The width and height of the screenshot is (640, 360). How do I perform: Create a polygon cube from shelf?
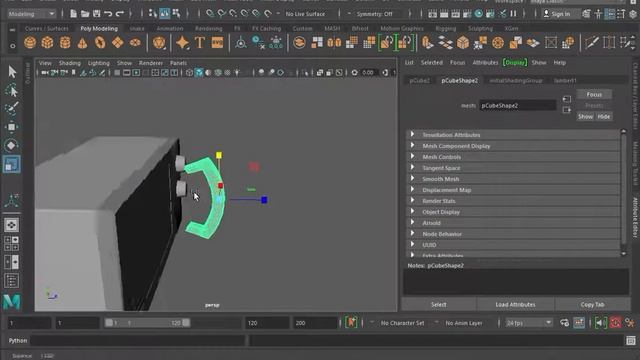coord(47,42)
